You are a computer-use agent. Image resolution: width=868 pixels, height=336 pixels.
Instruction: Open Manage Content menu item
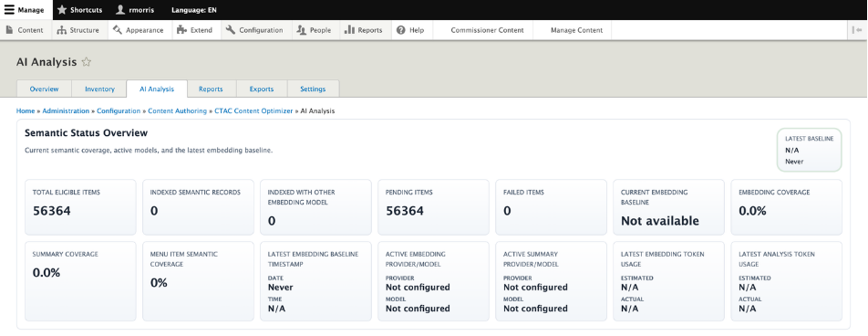(x=577, y=30)
